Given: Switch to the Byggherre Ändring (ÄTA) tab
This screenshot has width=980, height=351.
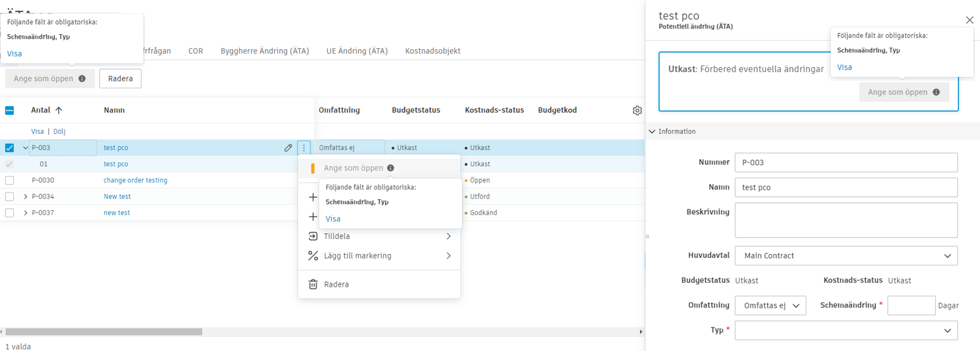Looking at the screenshot, I should click(265, 51).
